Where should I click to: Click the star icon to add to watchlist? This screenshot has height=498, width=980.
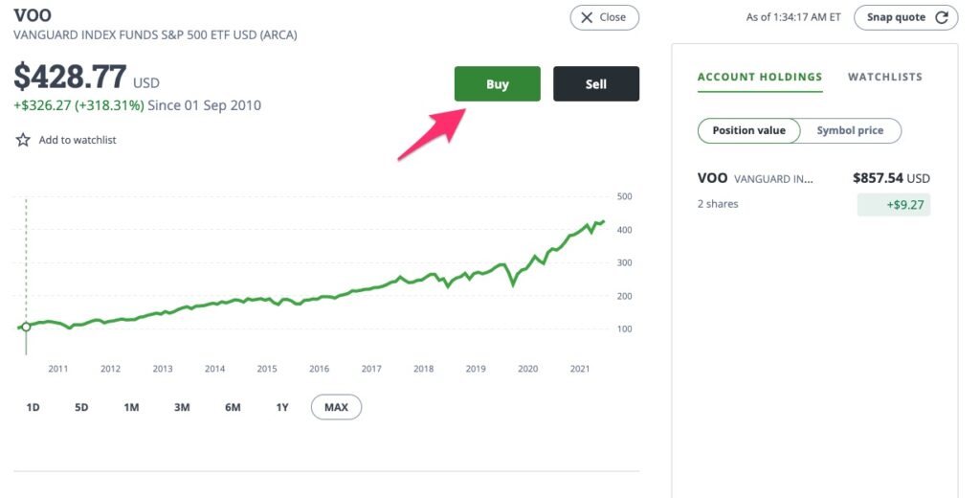coord(23,140)
